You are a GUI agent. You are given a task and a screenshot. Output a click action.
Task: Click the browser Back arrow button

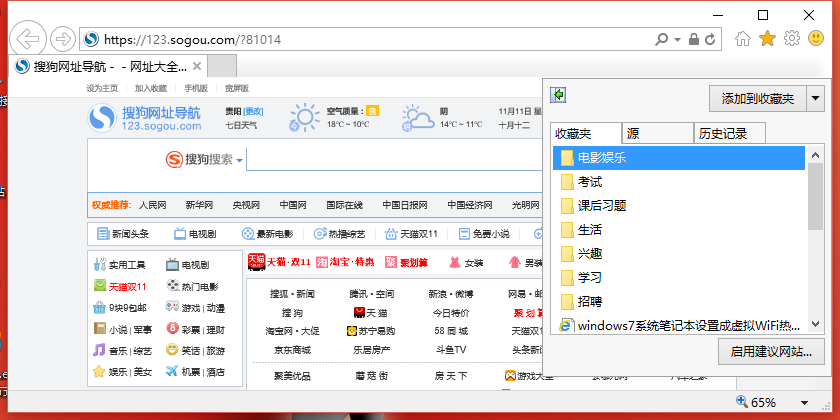pyautogui.click(x=29, y=39)
